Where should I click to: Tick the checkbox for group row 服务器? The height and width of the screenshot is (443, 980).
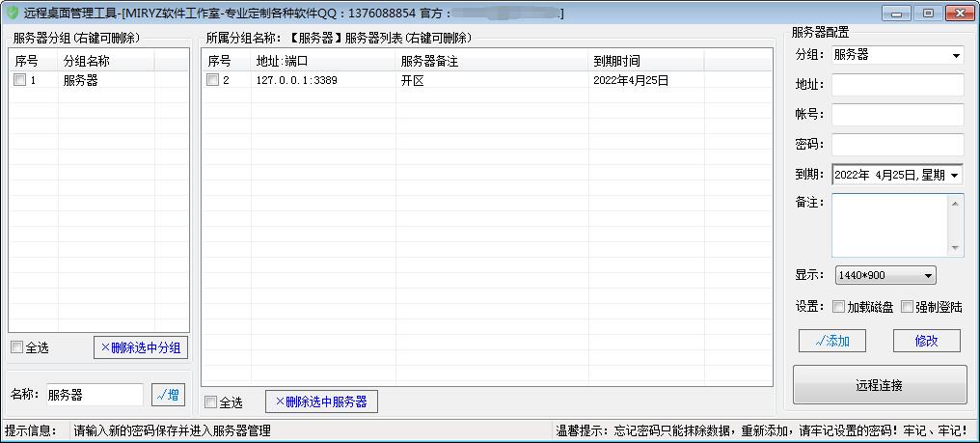point(20,80)
